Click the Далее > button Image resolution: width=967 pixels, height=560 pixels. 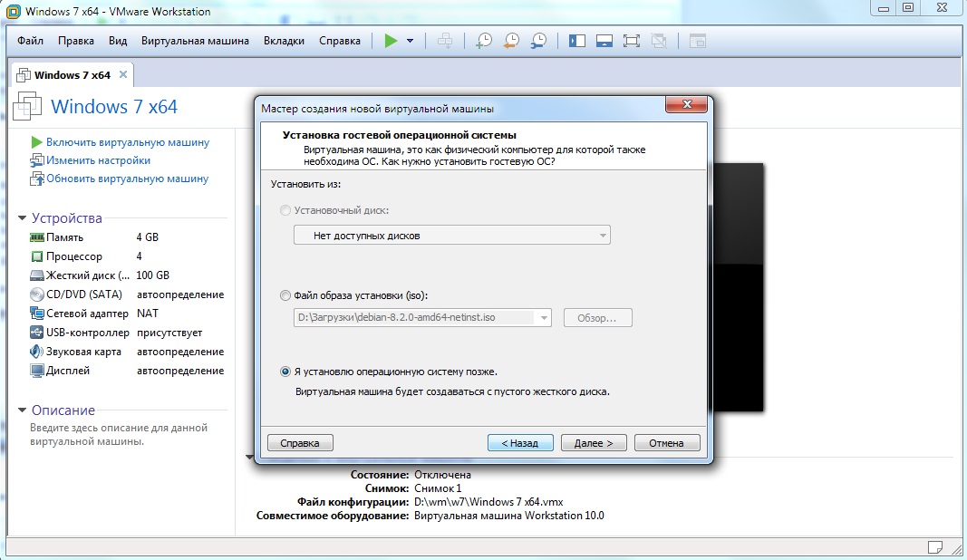click(594, 443)
